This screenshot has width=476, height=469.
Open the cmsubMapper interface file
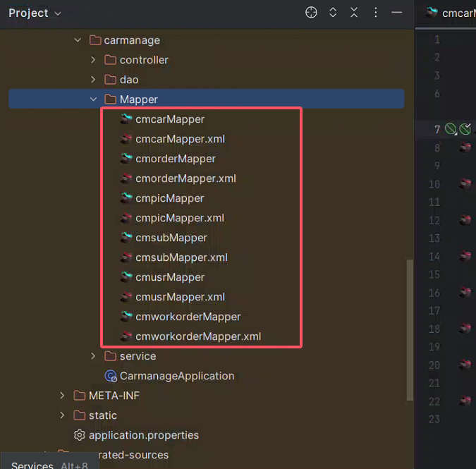click(x=171, y=238)
